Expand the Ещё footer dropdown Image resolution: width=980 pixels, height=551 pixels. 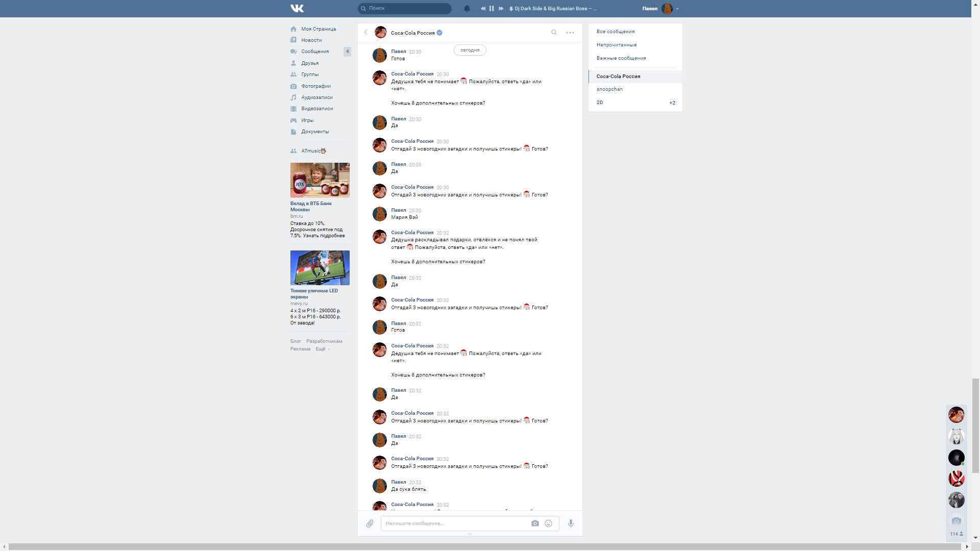point(323,349)
